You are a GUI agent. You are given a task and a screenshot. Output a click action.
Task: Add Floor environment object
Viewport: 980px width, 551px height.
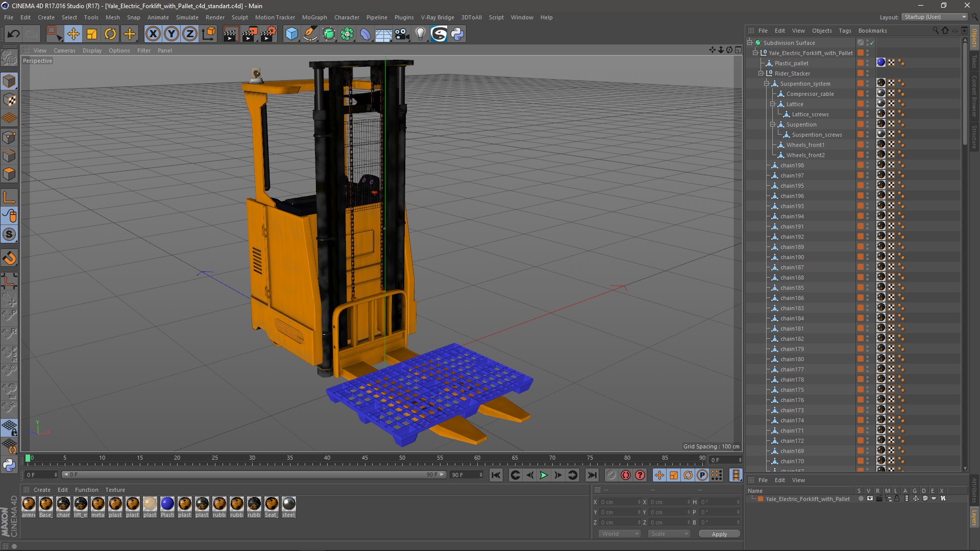pyautogui.click(x=384, y=34)
